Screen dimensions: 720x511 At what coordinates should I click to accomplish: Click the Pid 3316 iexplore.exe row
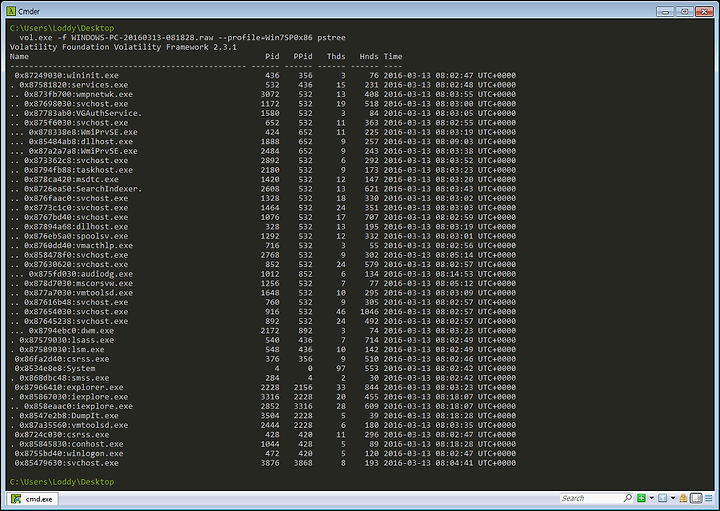pyautogui.click(x=263, y=397)
